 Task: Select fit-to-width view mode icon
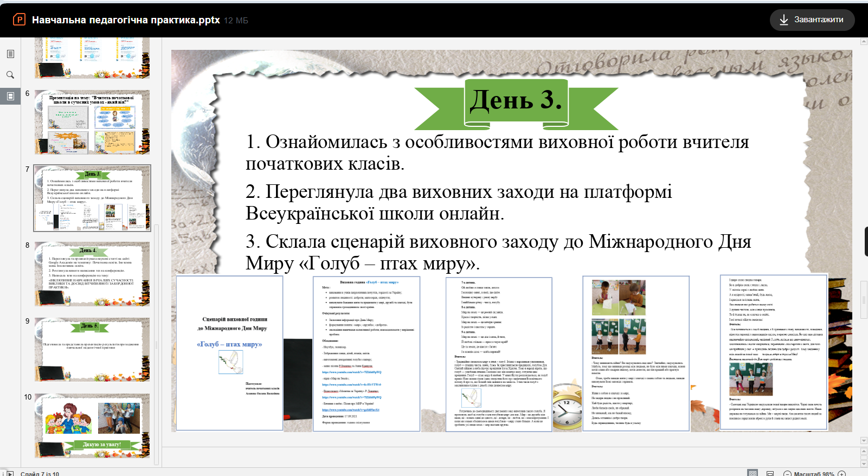pyautogui.click(x=770, y=474)
